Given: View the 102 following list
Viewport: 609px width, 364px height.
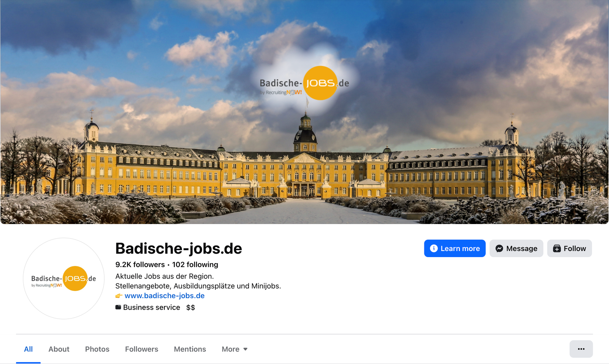Looking at the screenshot, I should coord(195,264).
